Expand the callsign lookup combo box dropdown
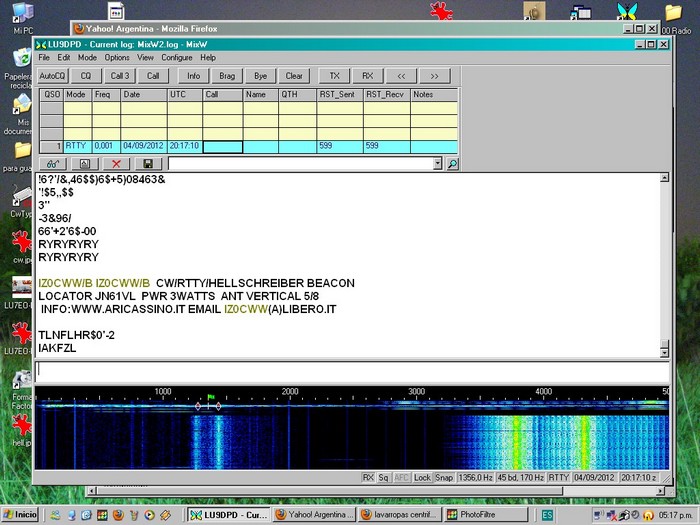The height and width of the screenshot is (525, 700). pyautogui.click(x=438, y=163)
